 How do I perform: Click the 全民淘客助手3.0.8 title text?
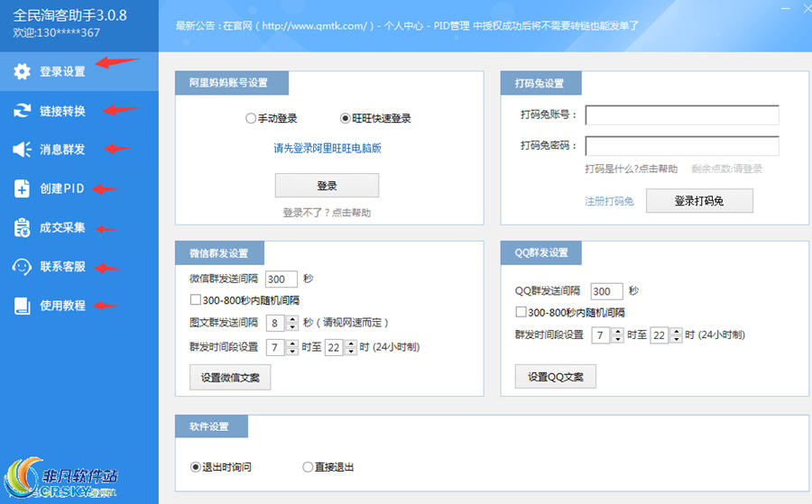click(x=69, y=15)
